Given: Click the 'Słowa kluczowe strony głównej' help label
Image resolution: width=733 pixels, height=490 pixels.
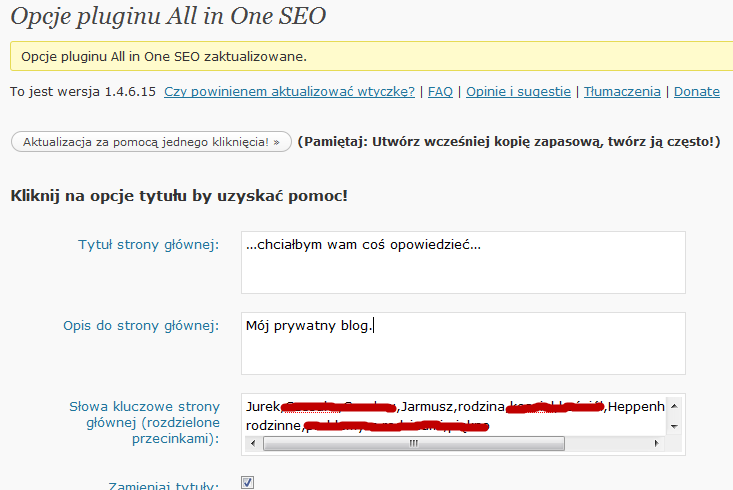Looking at the screenshot, I should [144, 415].
